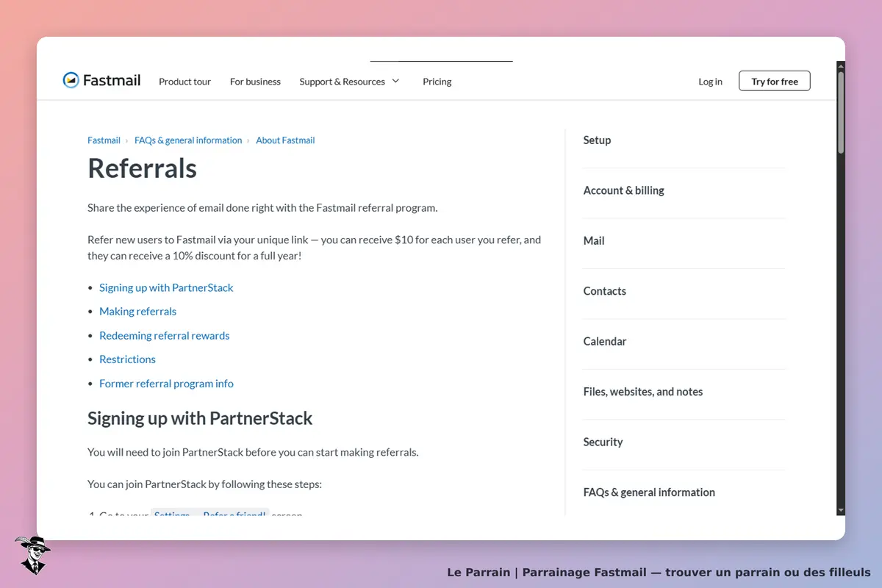The height and width of the screenshot is (588, 882).
Task: Jump to Making referrals section
Action: (137, 311)
